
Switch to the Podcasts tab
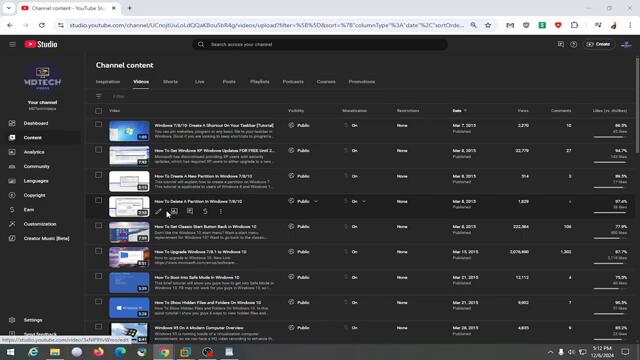tap(293, 82)
